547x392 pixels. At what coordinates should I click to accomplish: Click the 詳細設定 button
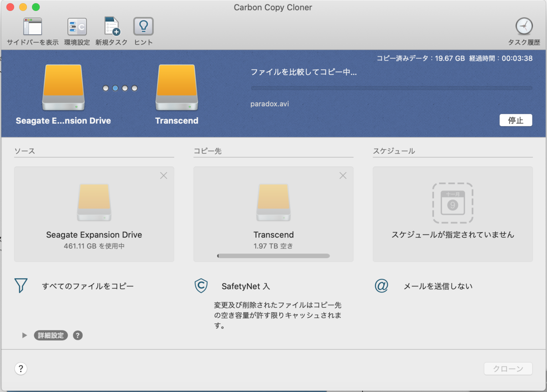coord(51,335)
